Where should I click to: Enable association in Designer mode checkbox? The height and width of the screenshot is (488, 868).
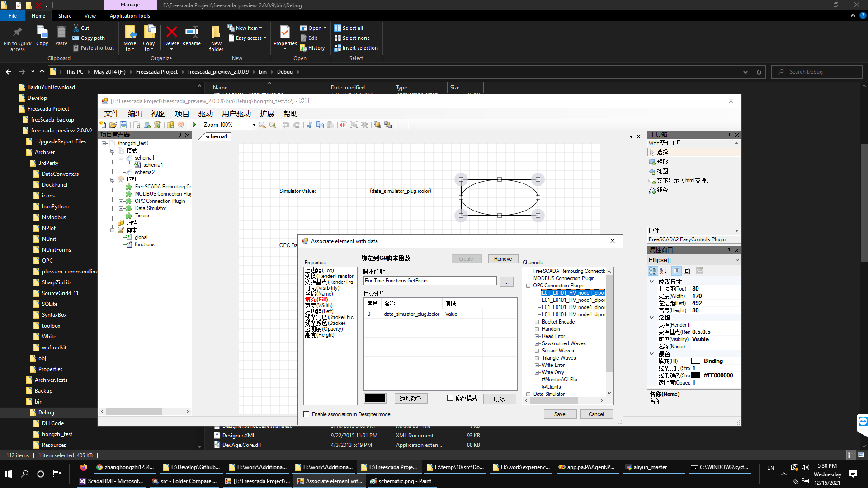pyautogui.click(x=307, y=414)
